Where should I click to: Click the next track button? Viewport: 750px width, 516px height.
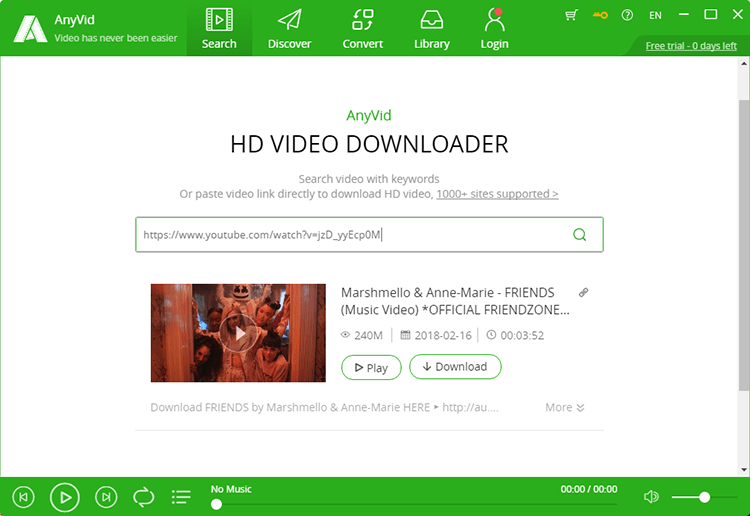coord(106,497)
